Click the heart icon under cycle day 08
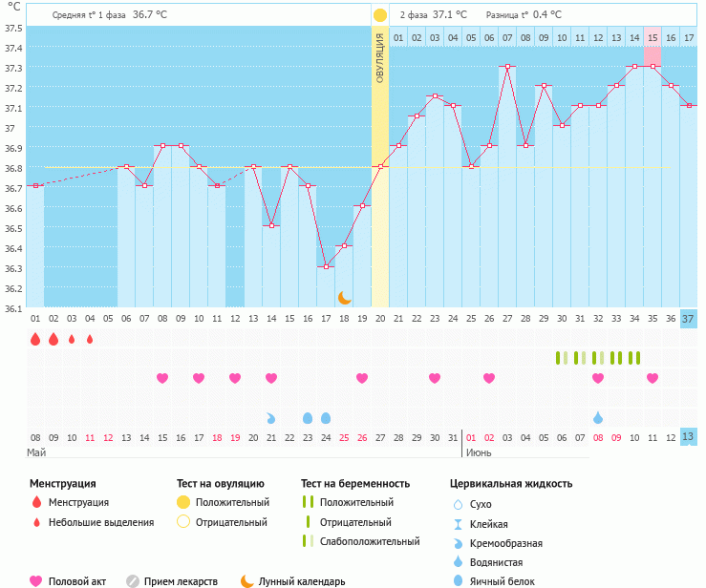The width and height of the screenshot is (706, 588). tap(162, 378)
